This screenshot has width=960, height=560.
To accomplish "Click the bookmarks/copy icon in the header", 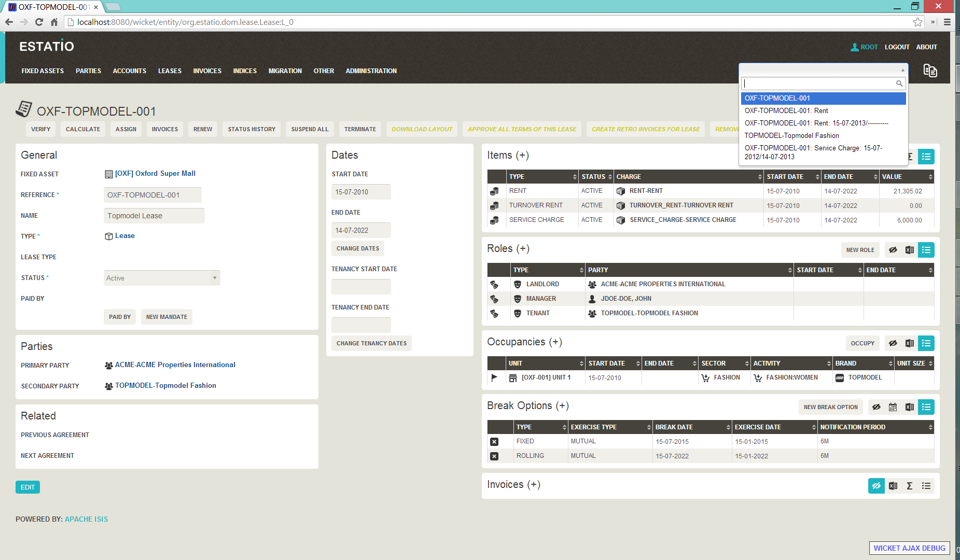I will (x=930, y=71).
